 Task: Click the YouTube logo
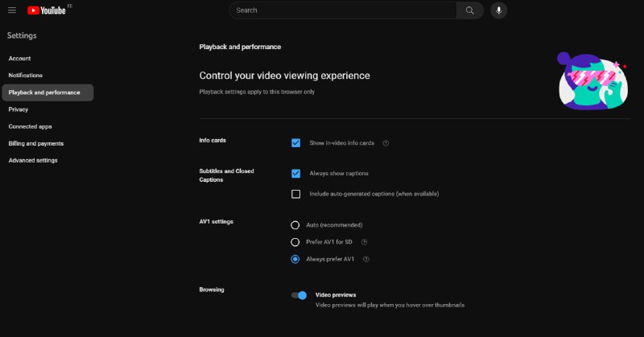click(x=47, y=10)
